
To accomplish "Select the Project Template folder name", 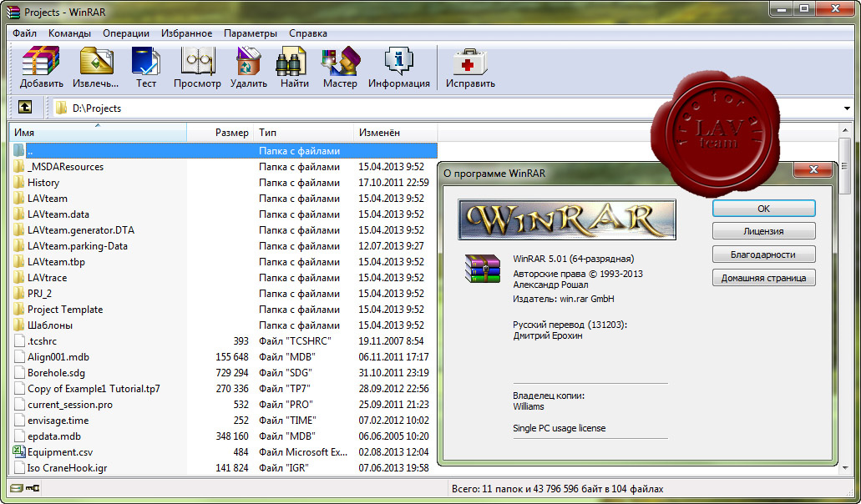I will click(x=65, y=310).
